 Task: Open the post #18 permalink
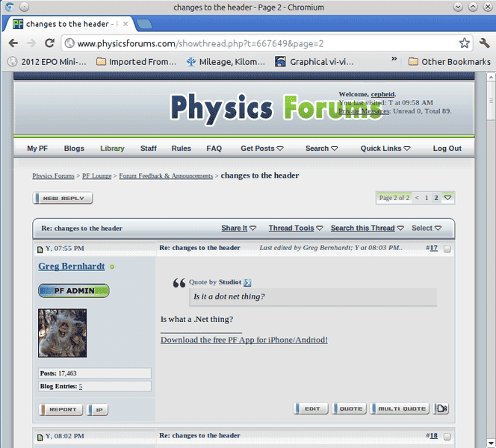click(x=433, y=435)
